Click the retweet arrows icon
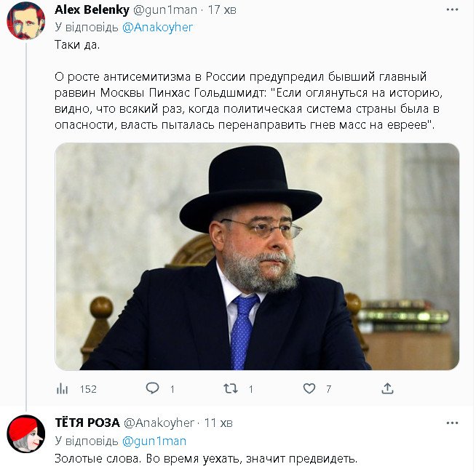The width and height of the screenshot is (476, 472). [x=231, y=389]
